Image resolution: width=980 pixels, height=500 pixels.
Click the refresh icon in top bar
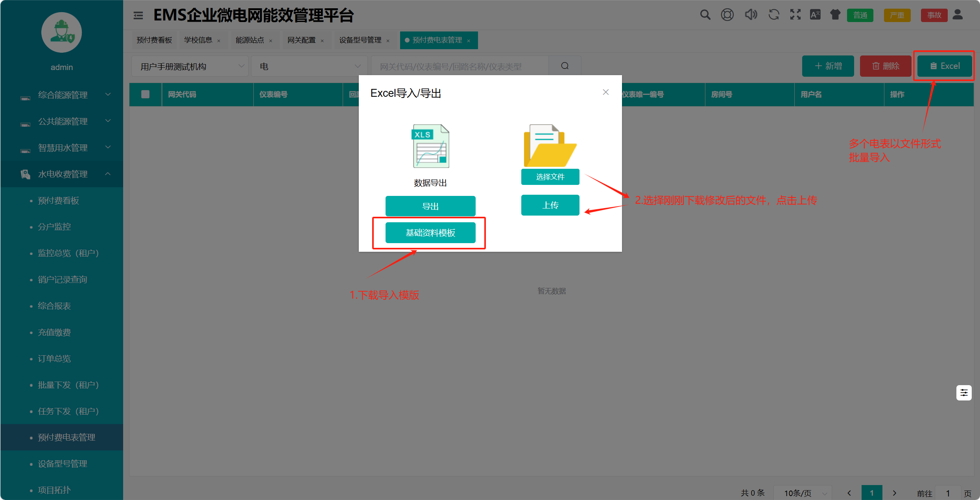point(773,15)
